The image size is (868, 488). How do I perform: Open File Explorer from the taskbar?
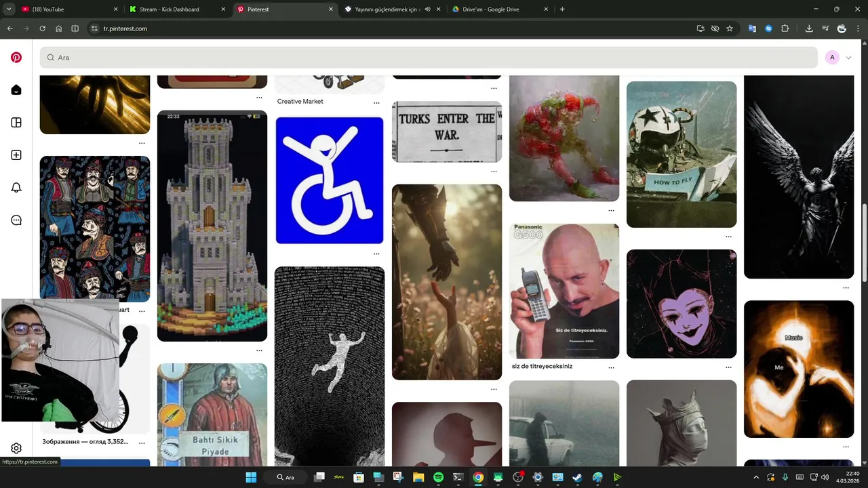418,477
